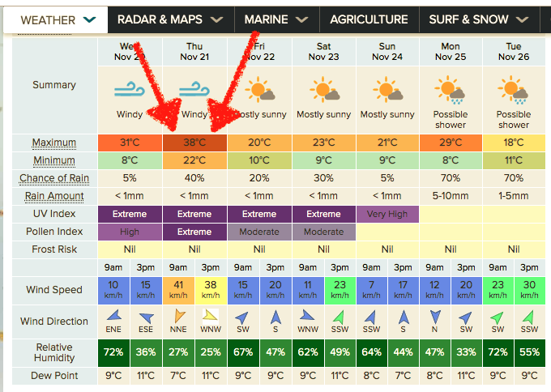Open the Surf & Snow menu
Viewport: 551px width, 392px height.
coord(479,19)
